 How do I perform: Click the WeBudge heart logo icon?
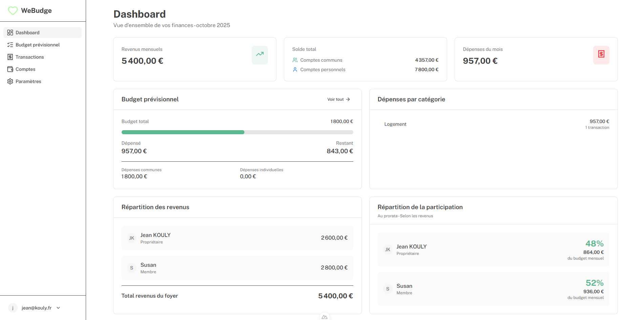tap(13, 11)
